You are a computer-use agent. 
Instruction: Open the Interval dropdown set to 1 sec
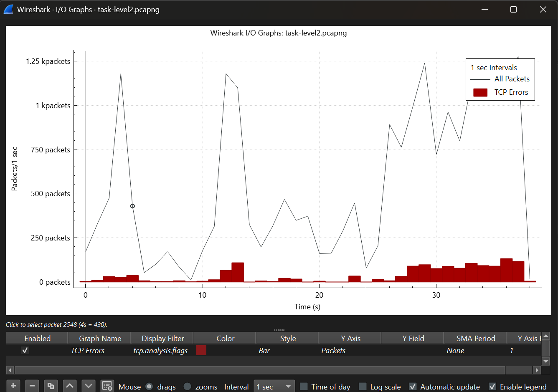(274, 387)
